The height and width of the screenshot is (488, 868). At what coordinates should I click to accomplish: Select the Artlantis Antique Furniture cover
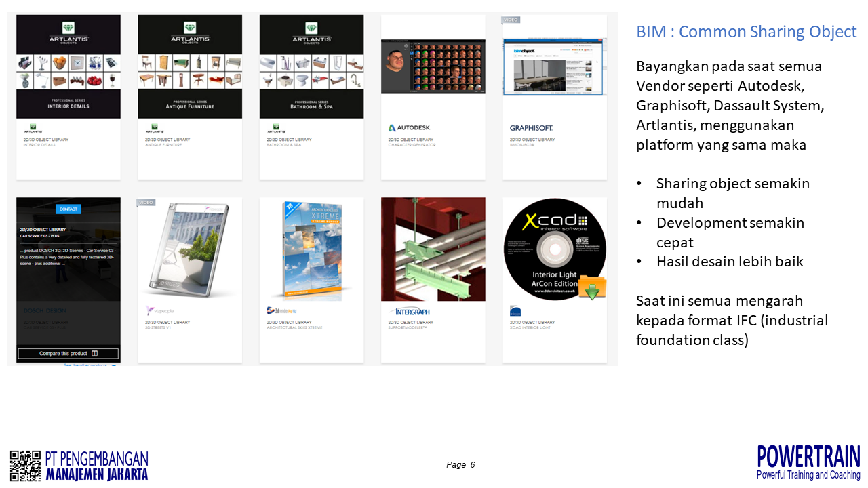pyautogui.click(x=190, y=66)
